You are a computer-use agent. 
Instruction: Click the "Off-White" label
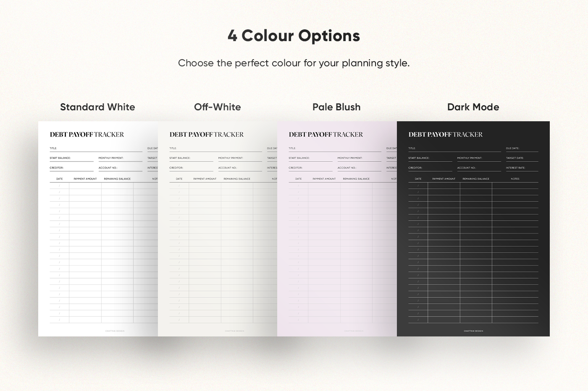click(x=218, y=107)
